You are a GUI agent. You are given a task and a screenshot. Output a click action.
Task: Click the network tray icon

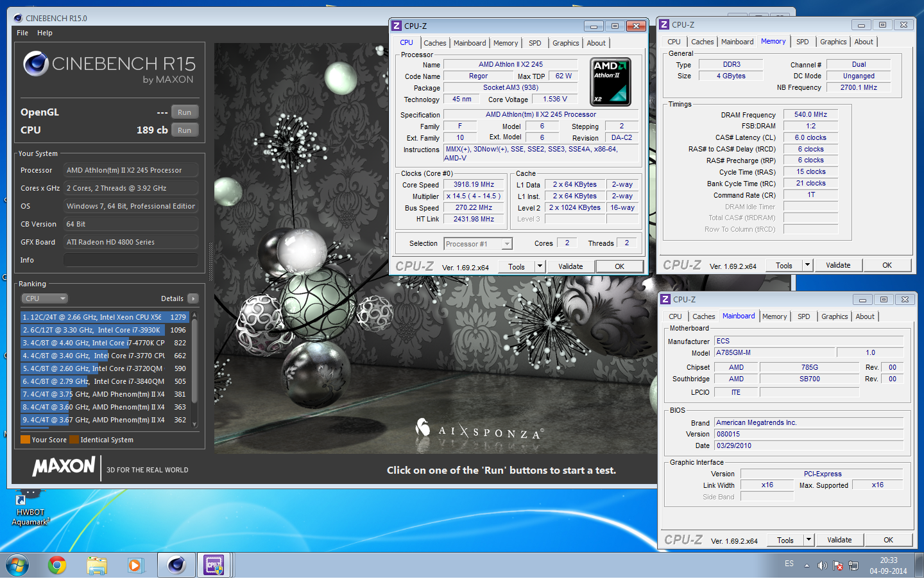pos(853,566)
